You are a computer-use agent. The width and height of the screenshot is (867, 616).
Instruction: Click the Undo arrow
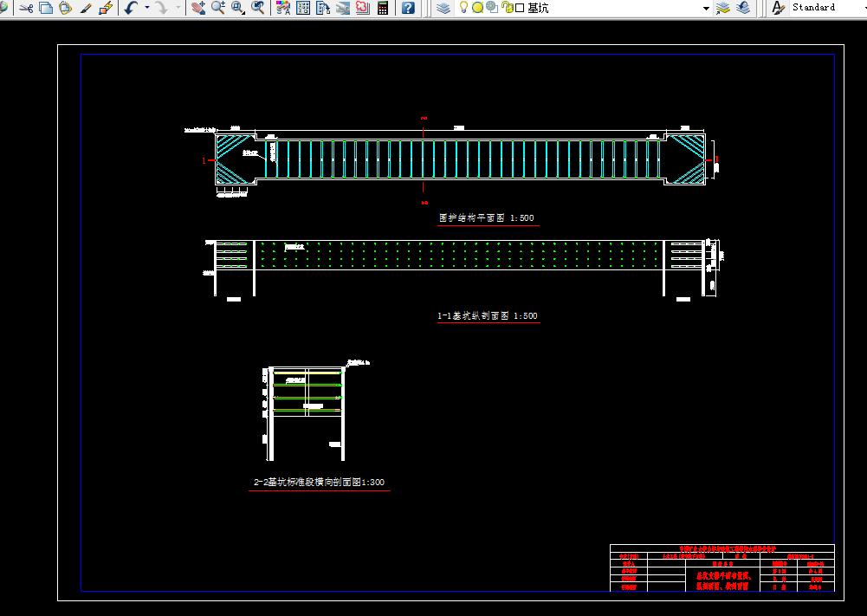[132, 8]
